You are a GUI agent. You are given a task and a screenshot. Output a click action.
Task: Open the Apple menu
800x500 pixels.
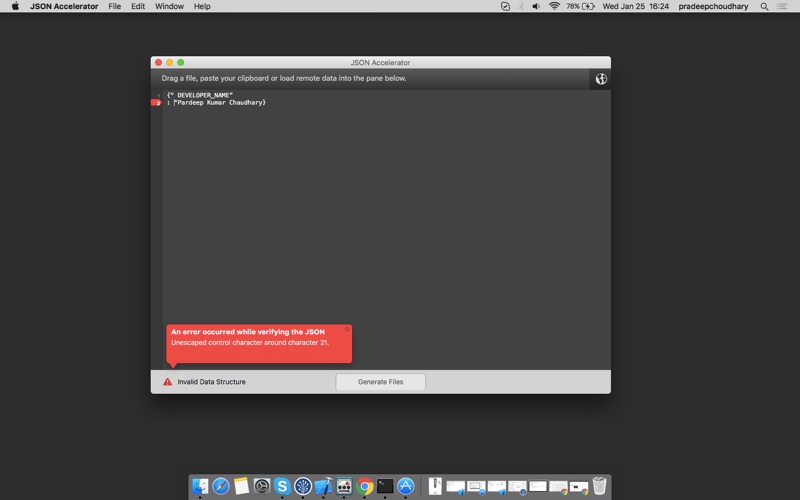(x=15, y=6)
